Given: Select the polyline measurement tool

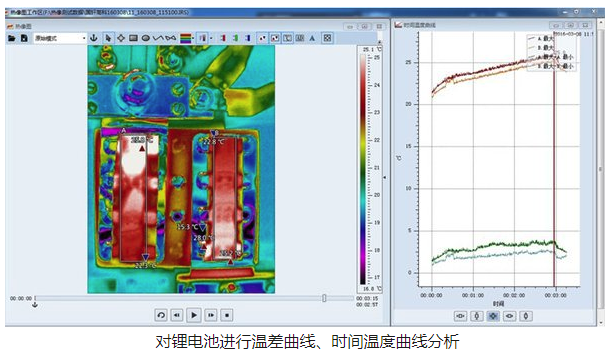Looking at the screenshot, I should (158, 38).
